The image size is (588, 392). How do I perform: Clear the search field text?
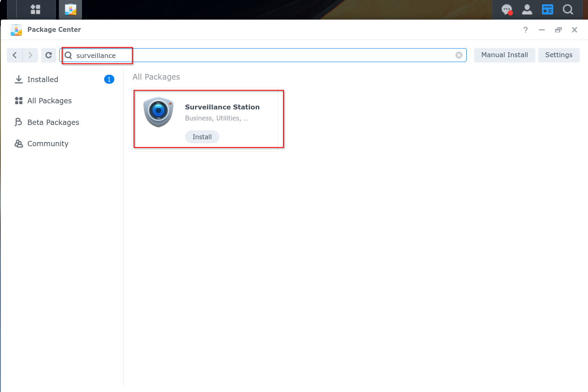[x=459, y=55]
